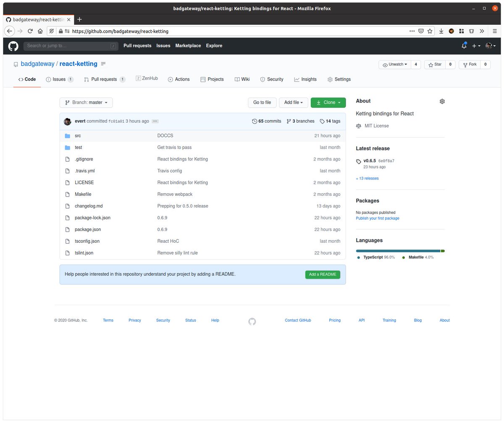Fork the repository with Fork button
Image resolution: width=504 pixels, height=423 pixels.
(470, 64)
